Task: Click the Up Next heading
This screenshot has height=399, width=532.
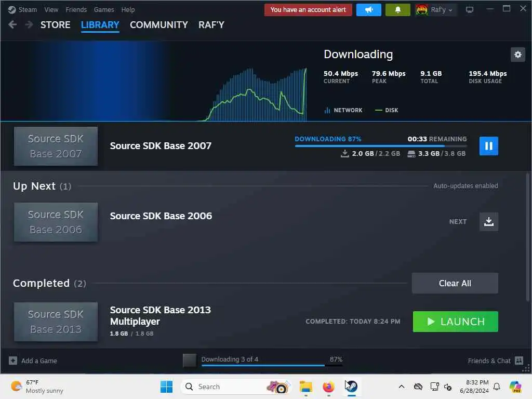Action: click(x=34, y=186)
